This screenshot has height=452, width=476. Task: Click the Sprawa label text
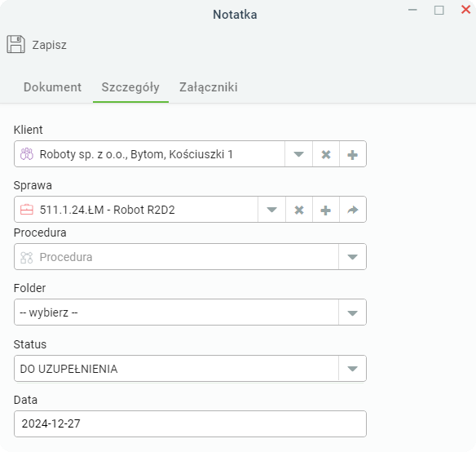33,185
